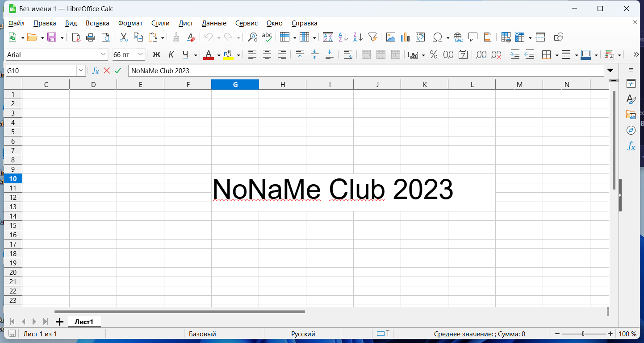Screen dimensions: 644x343
Task: Align text left
Action: [252, 55]
